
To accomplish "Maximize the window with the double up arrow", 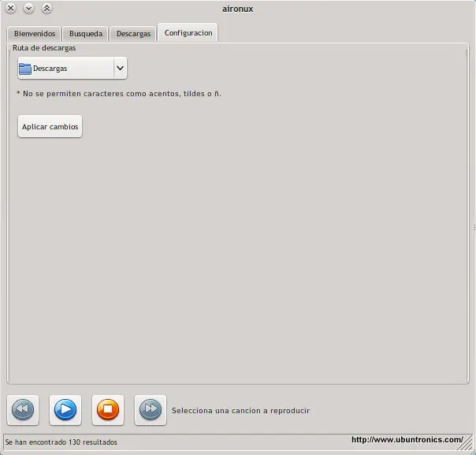I will click(46, 8).
